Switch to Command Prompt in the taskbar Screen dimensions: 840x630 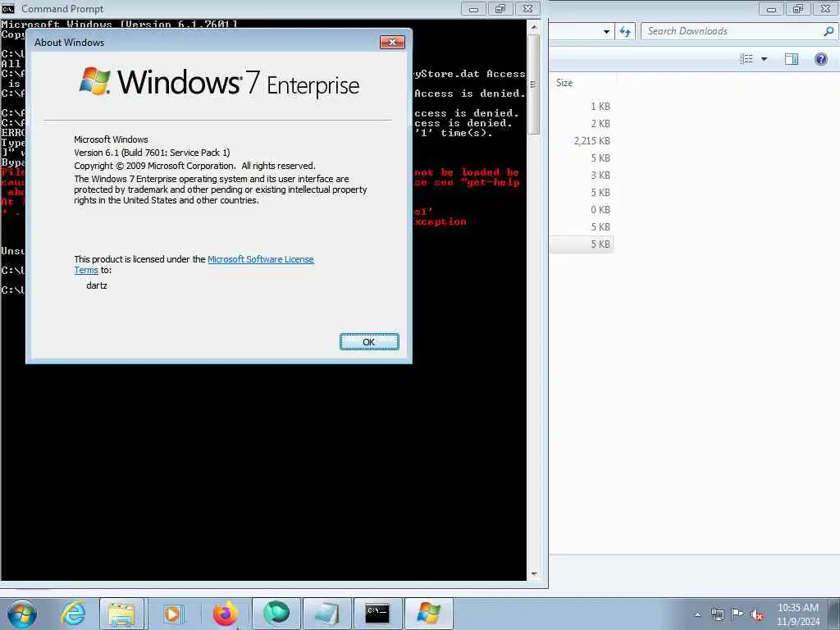point(377,614)
